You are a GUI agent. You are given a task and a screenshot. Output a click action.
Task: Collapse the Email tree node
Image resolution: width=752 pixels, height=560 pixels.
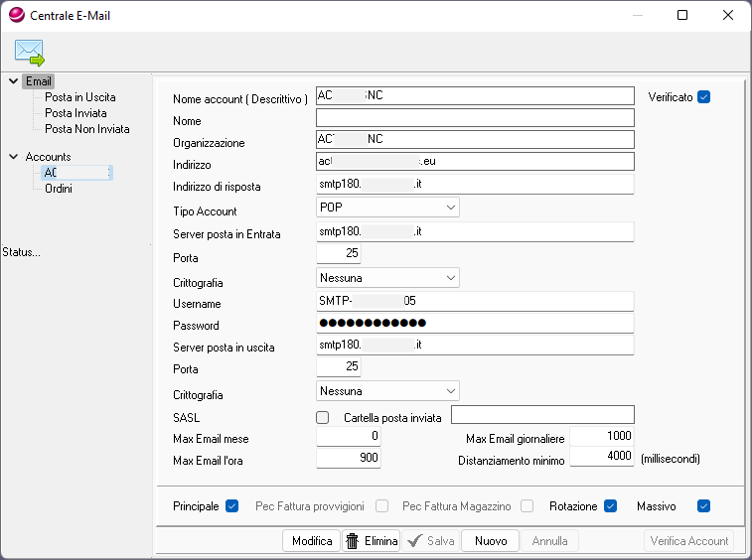(12, 81)
